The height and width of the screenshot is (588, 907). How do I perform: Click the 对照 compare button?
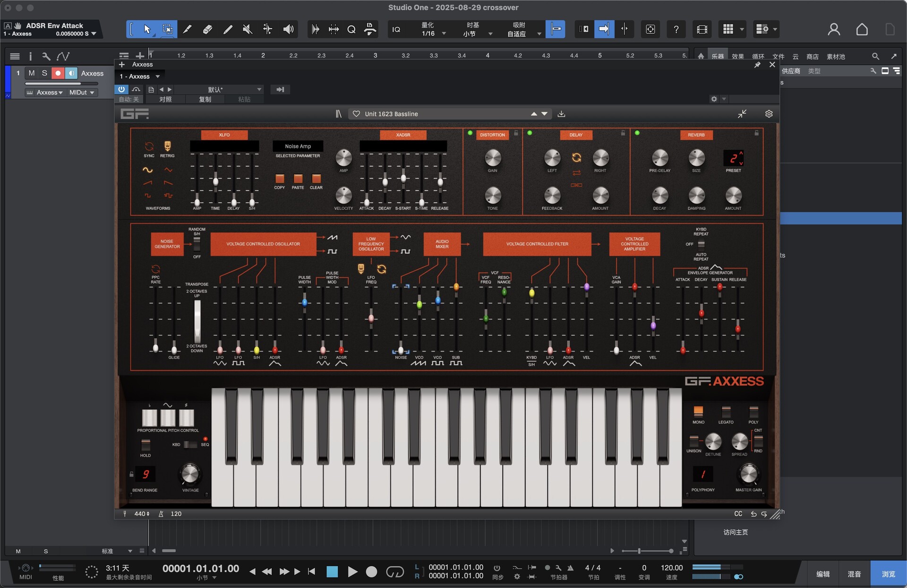tap(165, 99)
